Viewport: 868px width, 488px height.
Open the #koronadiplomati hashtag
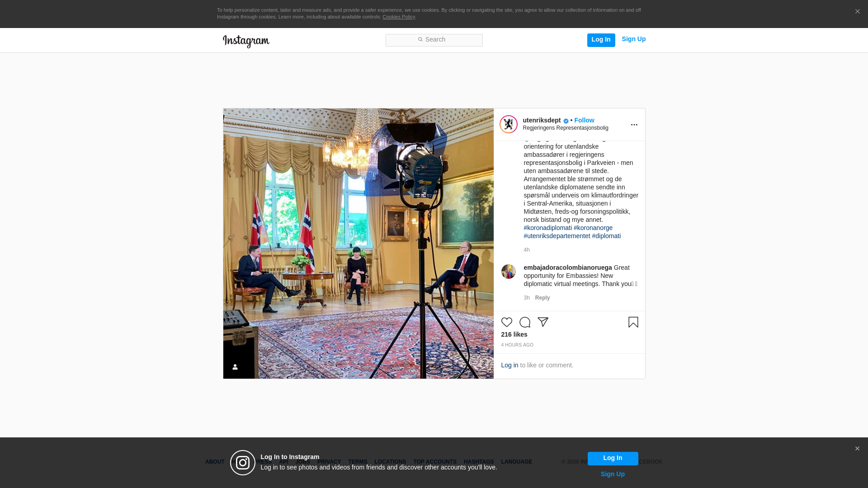click(x=547, y=228)
